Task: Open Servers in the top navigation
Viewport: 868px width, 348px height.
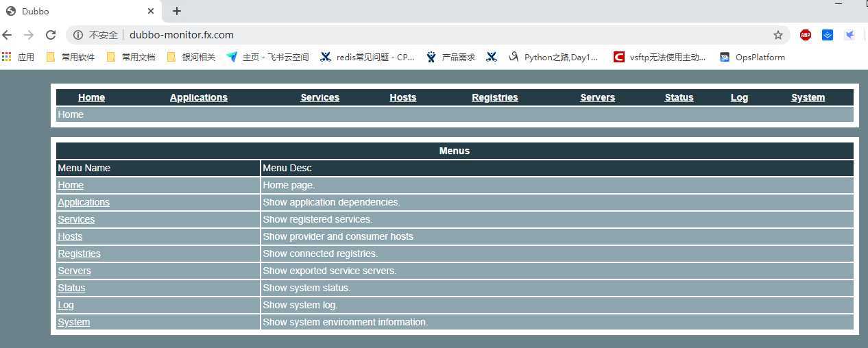Action: [598, 97]
